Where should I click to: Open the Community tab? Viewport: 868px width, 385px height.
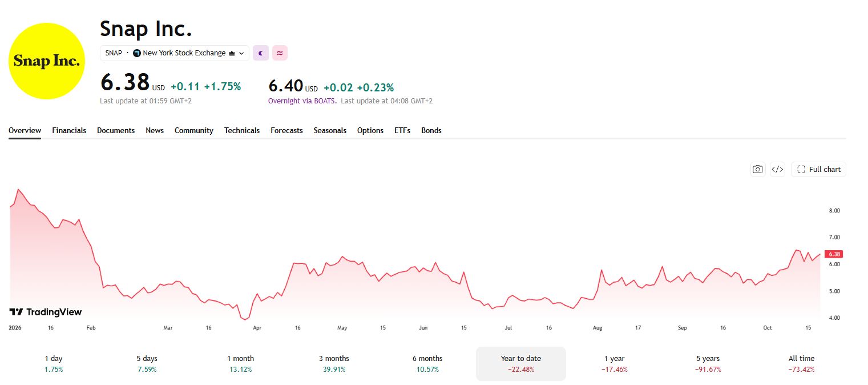coord(194,130)
